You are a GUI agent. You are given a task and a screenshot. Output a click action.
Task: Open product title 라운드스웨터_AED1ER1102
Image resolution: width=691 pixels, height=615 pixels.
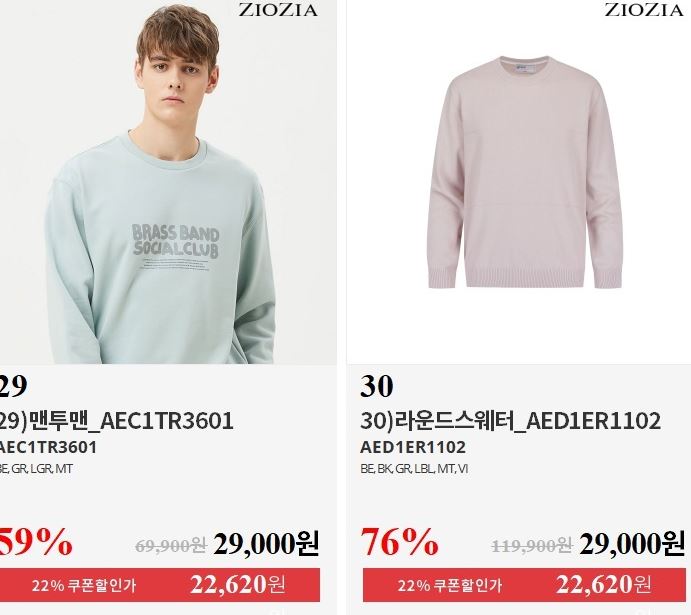point(510,421)
